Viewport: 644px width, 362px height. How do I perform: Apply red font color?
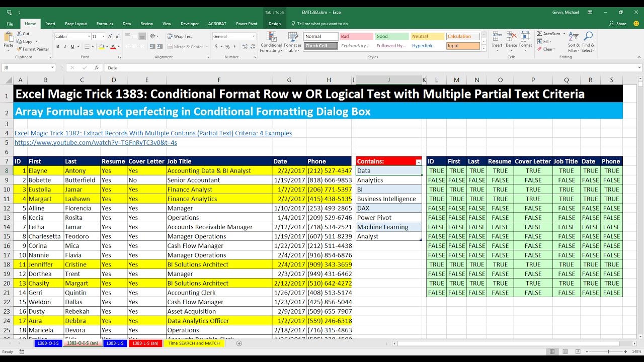point(113,47)
